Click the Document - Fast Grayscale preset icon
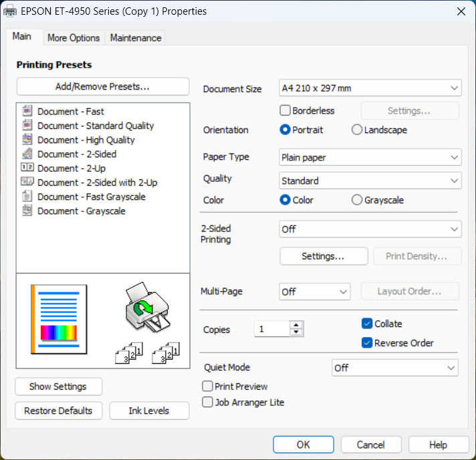This screenshot has height=460, width=476. coord(27,196)
